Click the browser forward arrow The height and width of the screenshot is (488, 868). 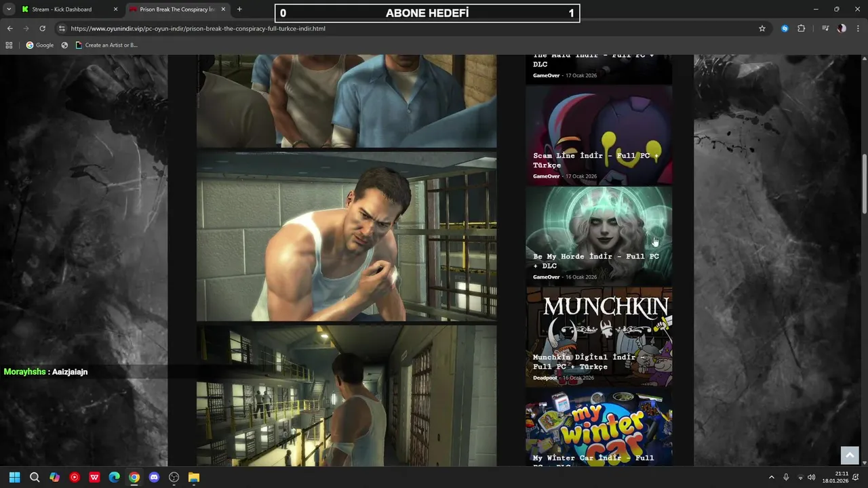(x=26, y=28)
